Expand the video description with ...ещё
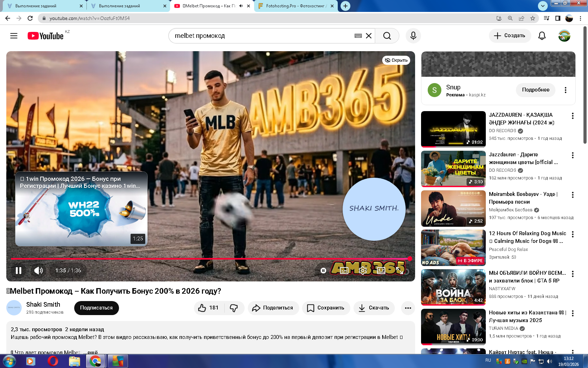 pos(92,352)
